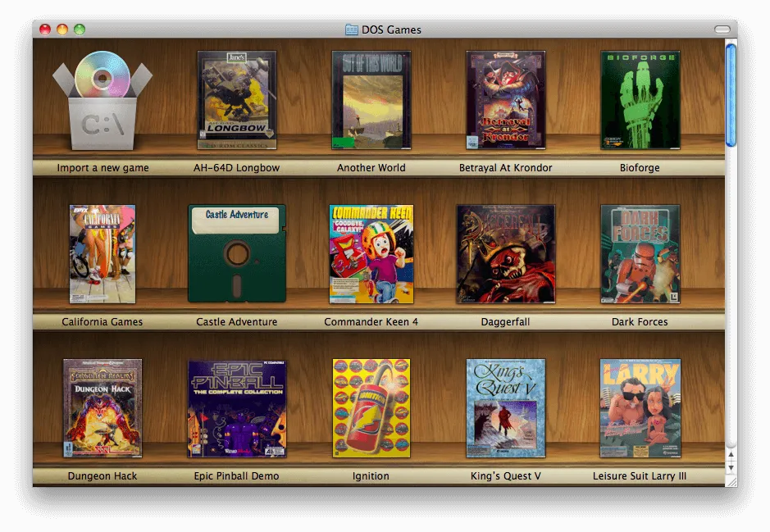Open the Ignition game
This screenshot has width=770, height=532.
(371, 407)
